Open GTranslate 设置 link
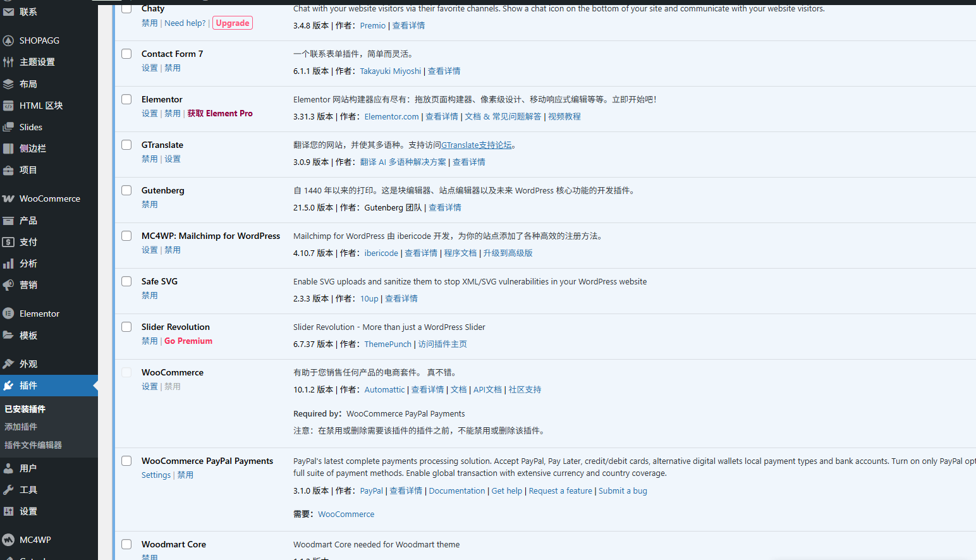The width and height of the screenshot is (976, 560). point(173,159)
